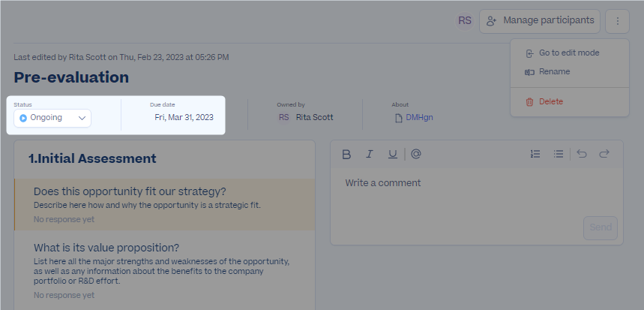Open the three-dot options menu
Screen dimensions: 644x310
(617, 21)
